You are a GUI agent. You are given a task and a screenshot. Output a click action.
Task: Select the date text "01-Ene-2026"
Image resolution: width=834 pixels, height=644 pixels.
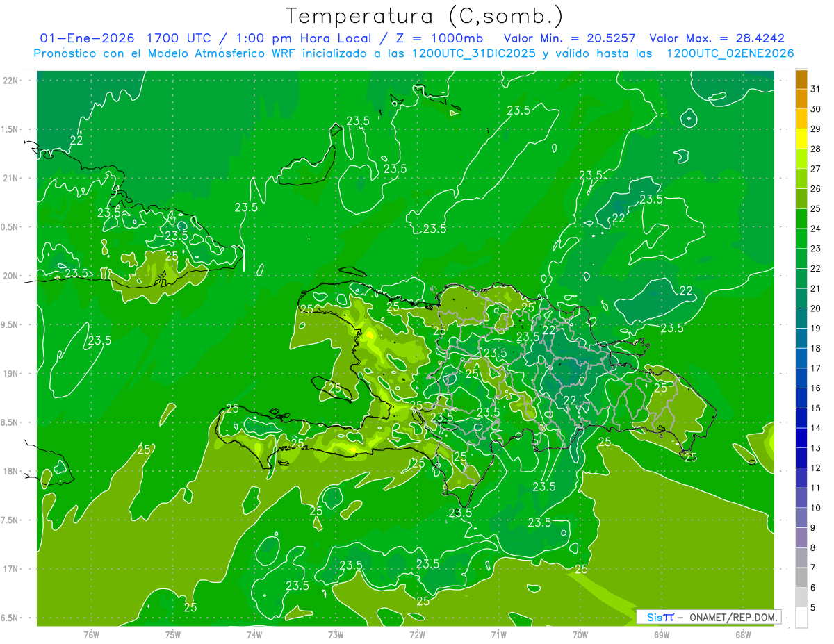87,38
